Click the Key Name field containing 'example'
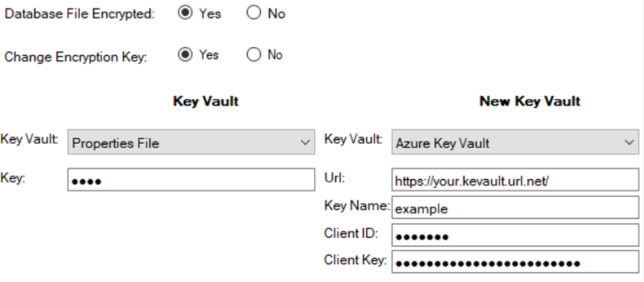 (x=515, y=208)
